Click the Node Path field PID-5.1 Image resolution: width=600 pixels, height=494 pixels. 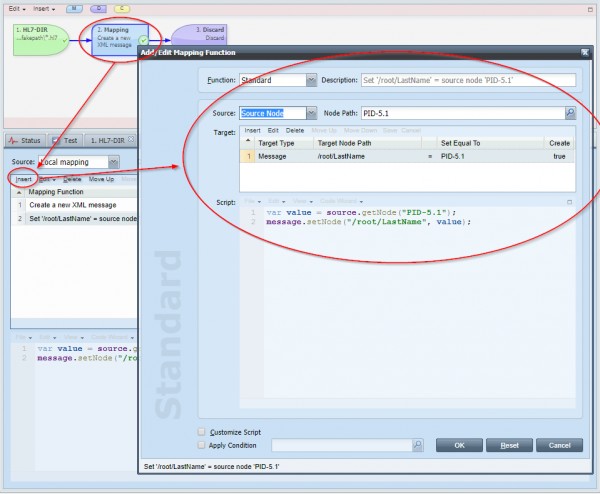tap(463, 113)
